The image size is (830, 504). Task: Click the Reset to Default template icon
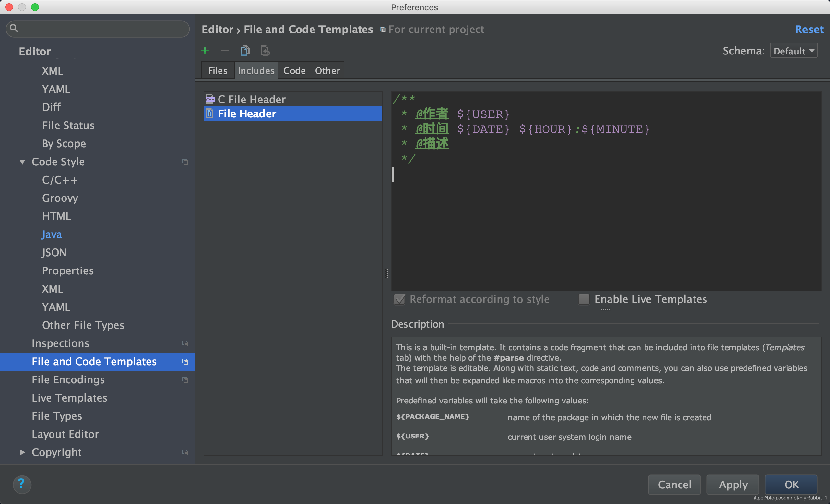[265, 51]
